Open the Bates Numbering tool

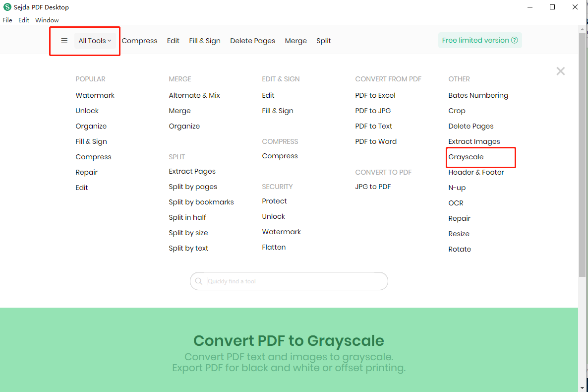pyautogui.click(x=478, y=95)
